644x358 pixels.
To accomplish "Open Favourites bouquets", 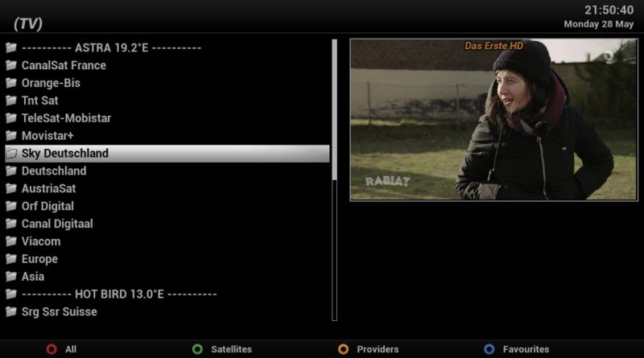I will [526, 349].
